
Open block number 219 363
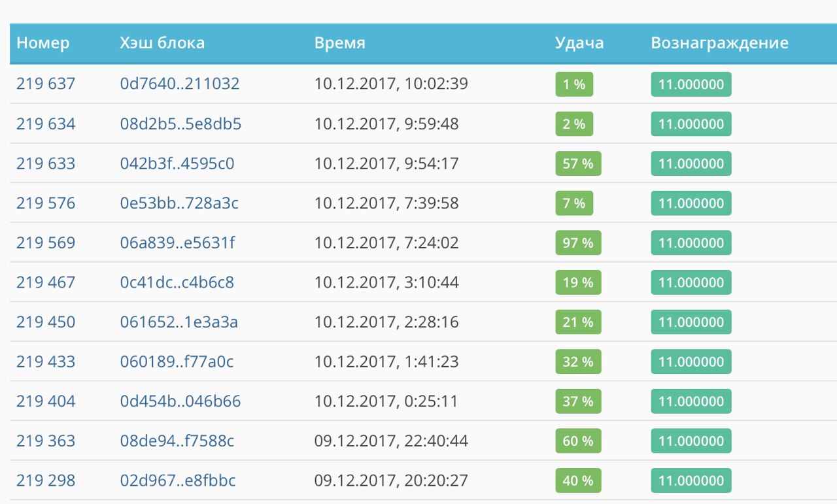pos(46,441)
